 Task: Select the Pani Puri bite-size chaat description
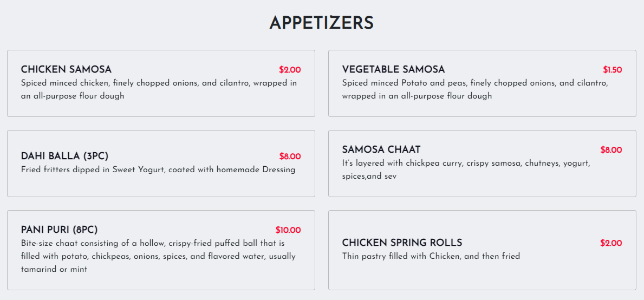(x=158, y=256)
